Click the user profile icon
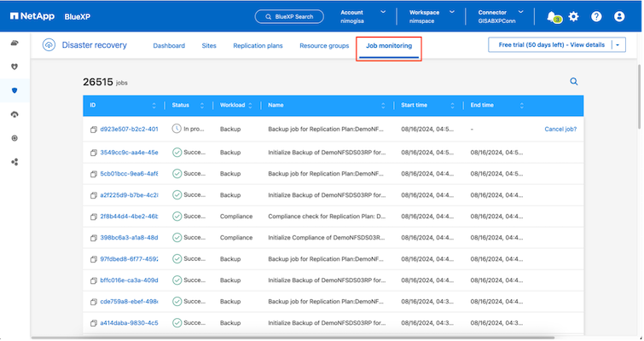 619,16
